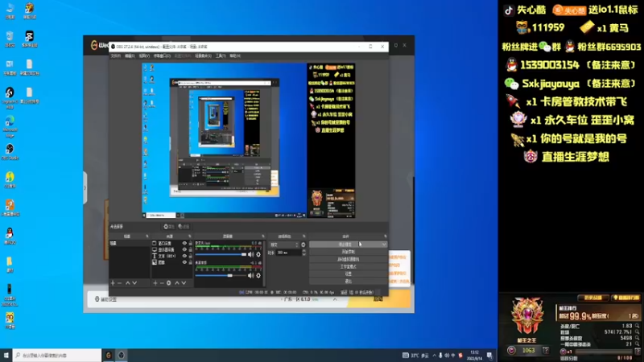Open the Help menu in OBS
Screen dimensions: 644x362
(x=235, y=56)
